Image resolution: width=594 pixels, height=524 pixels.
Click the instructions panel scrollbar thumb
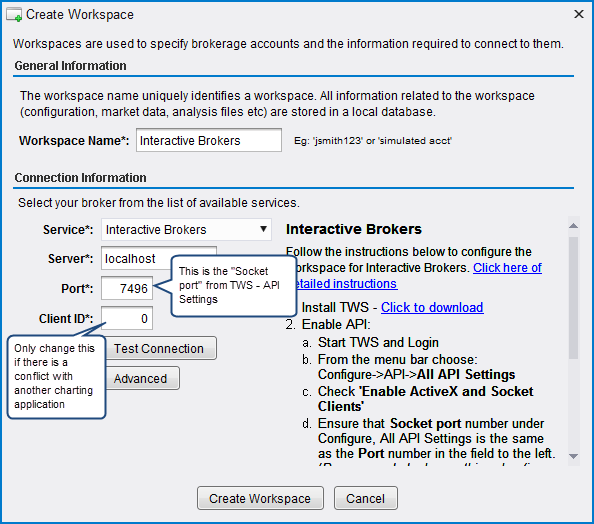coord(574,298)
